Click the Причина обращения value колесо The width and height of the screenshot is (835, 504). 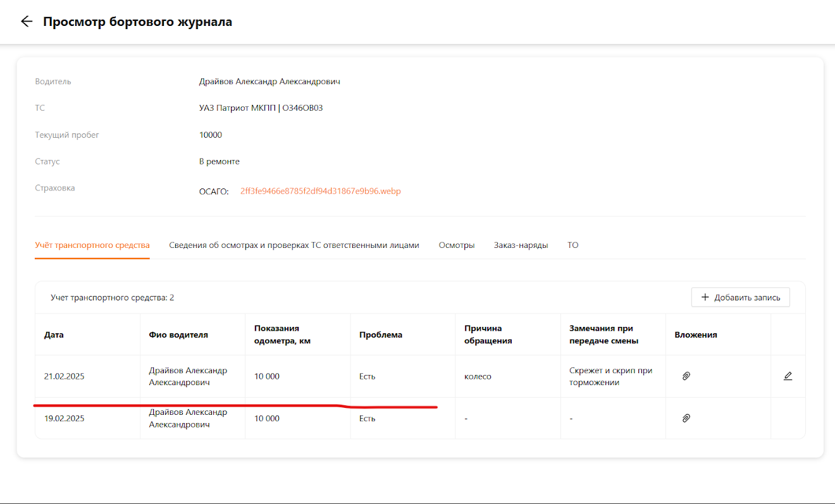coord(478,376)
